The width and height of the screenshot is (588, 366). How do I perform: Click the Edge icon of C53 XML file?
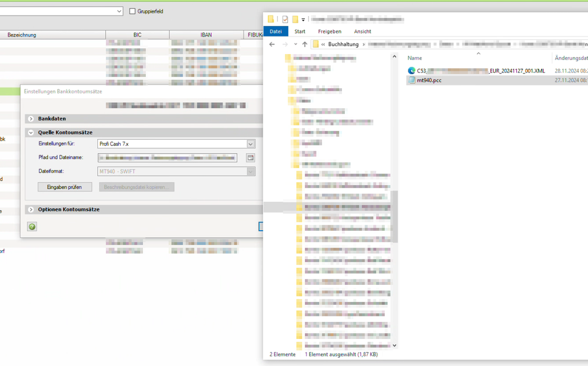pyautogui.click(x=412, y=71)
